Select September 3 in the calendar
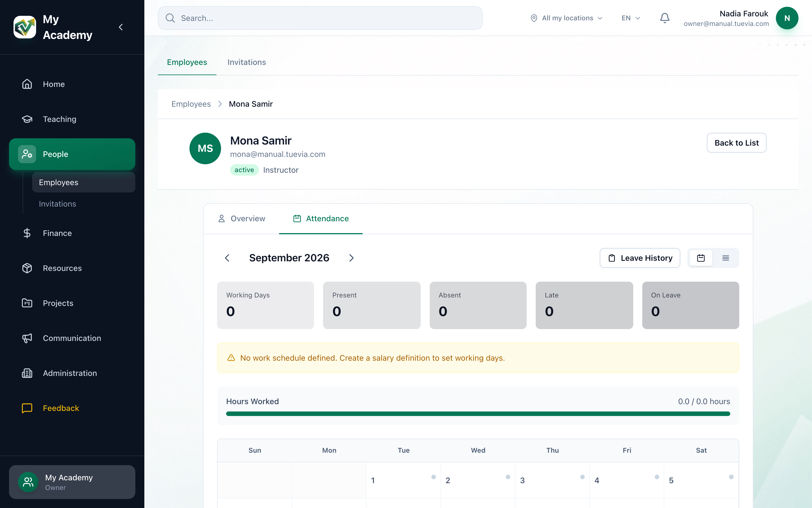 pos(552,480)
